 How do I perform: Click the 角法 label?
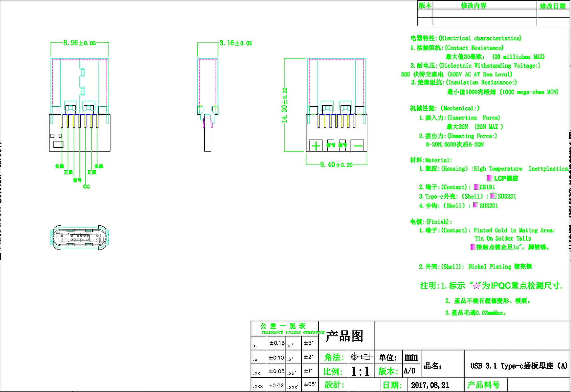click(334, 357)
